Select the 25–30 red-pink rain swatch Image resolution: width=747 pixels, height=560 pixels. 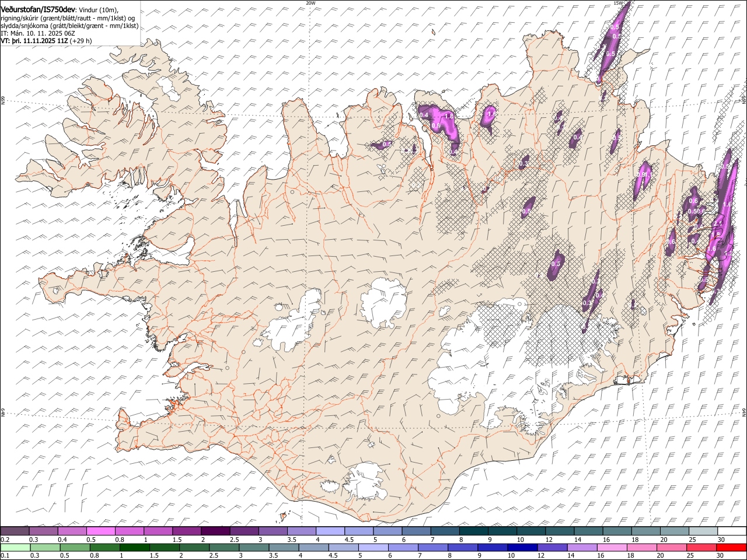701,547
